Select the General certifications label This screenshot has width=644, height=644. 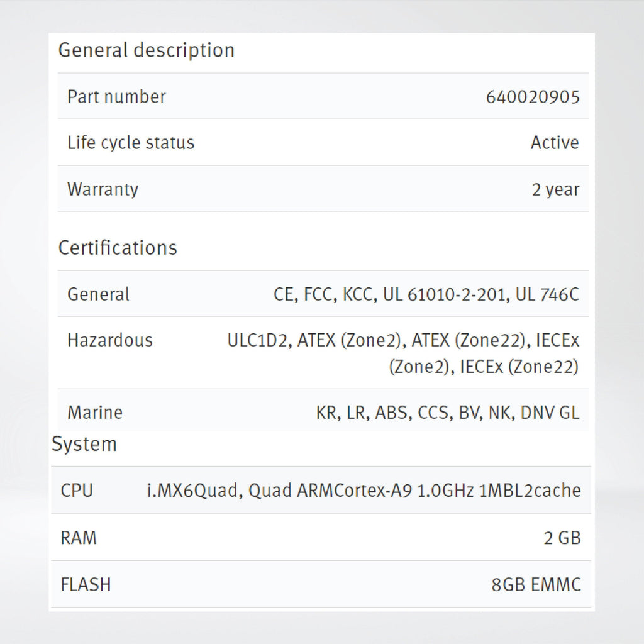click(x=98, y=294)
